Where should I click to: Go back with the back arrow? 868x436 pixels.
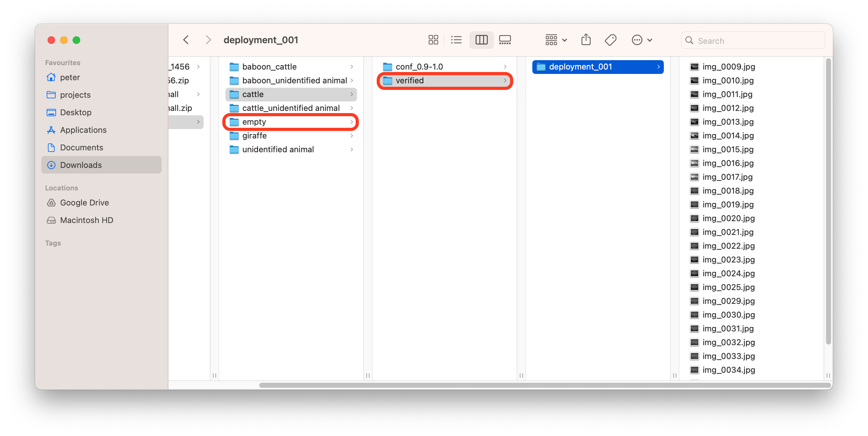click(186, 40)
